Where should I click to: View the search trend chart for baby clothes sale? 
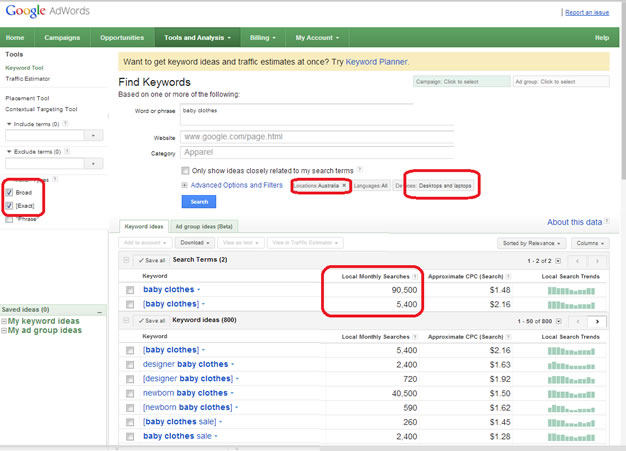tap(571, 437)
